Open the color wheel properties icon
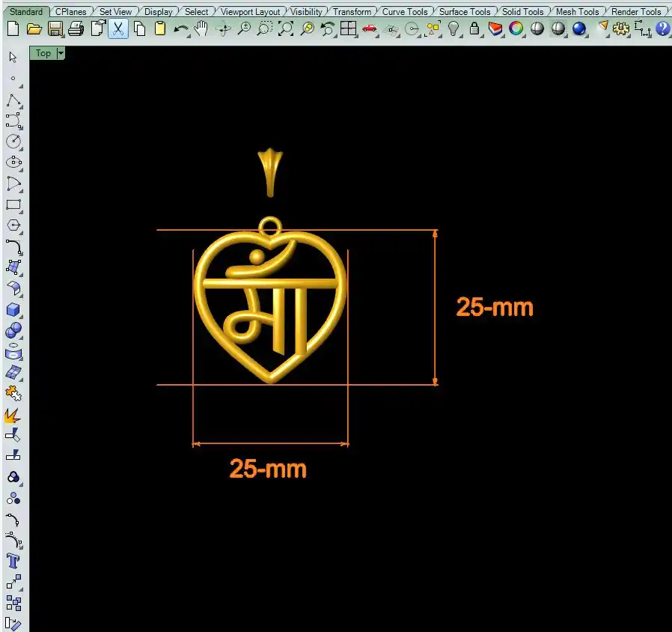The width and height of the screenshot is (672, 632). [516, 29]
